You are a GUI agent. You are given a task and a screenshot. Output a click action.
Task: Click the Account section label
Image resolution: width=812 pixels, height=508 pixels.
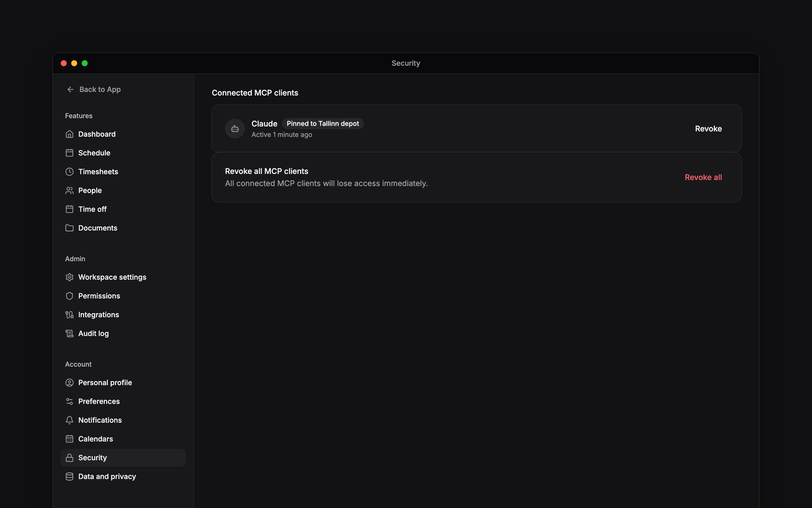(x=78, y=364)
